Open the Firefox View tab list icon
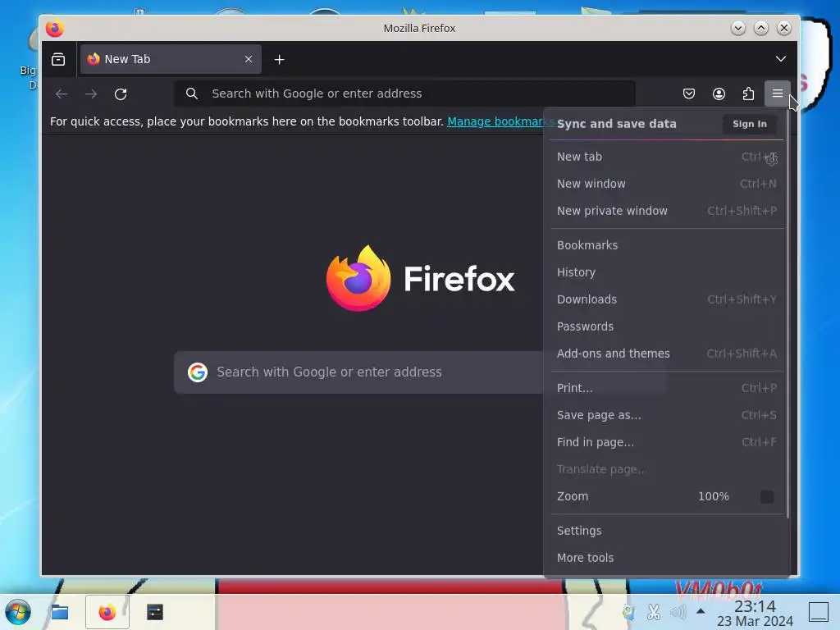 pos(58,59)
